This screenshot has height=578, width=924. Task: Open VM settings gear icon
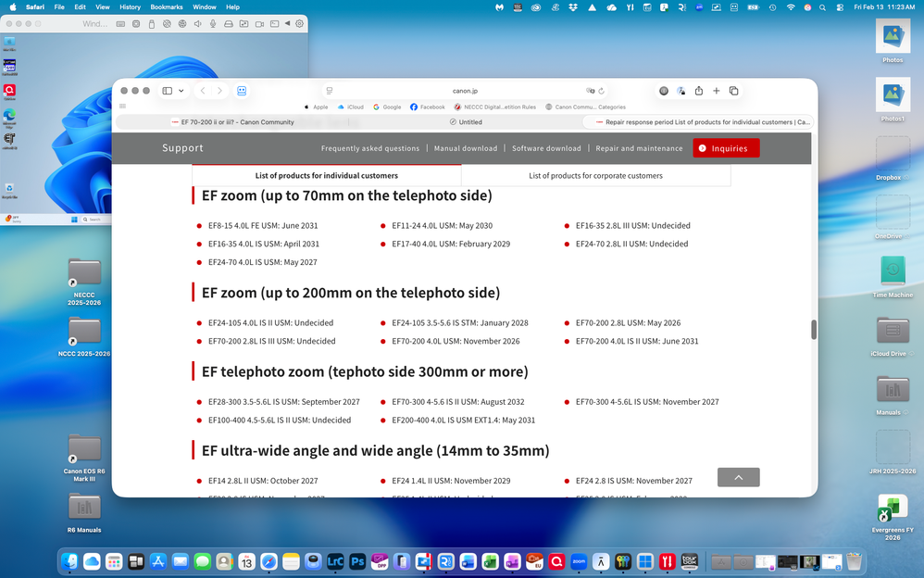[300, 24]
